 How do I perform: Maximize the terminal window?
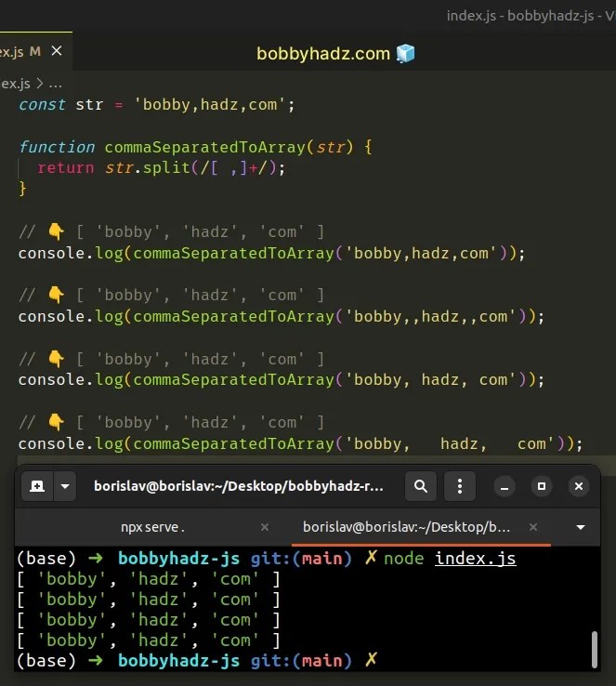coord(542,486)
